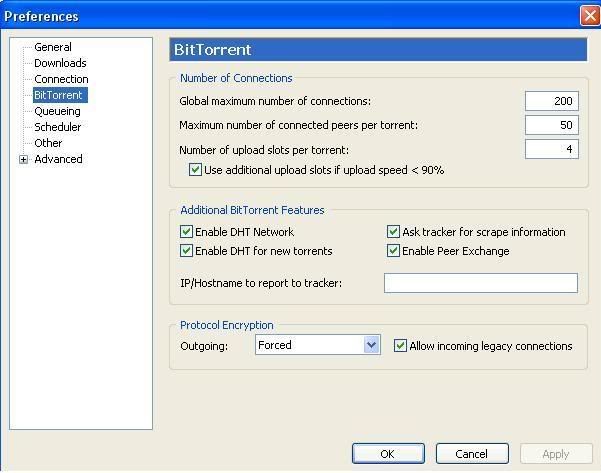This screenshot has height=473, width=601.
Task: Click the IP/Hostname to report field
Action: pyautogui.click(x=480, y=283)
